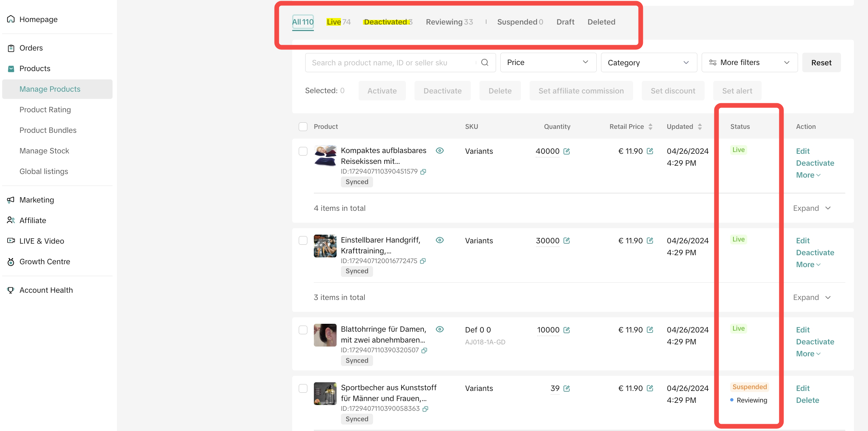The height and width of the screenshot is (431, 868).
Task: Edit quantity 40000 pencil icon
Action: (x=567, y=151)
